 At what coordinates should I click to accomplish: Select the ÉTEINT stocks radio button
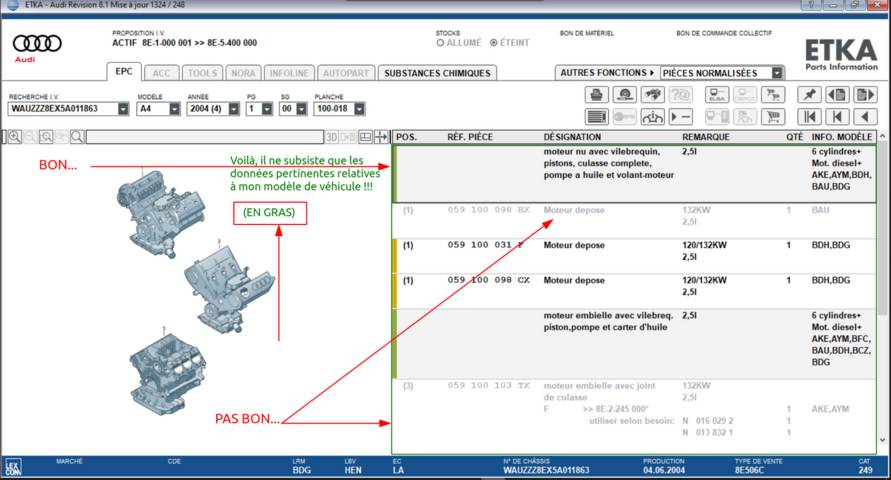tap(494, 43)
